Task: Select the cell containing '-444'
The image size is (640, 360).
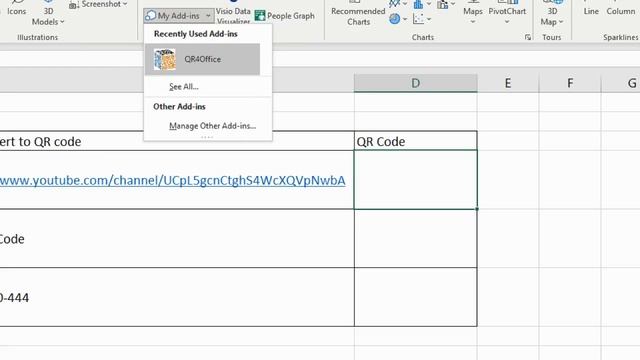Action: click(x=177, y=297)
